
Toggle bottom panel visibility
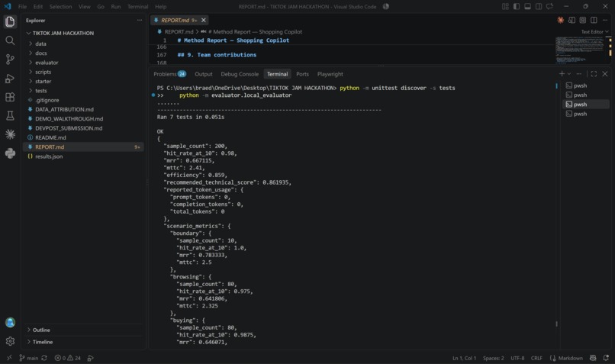coord(527,6)
